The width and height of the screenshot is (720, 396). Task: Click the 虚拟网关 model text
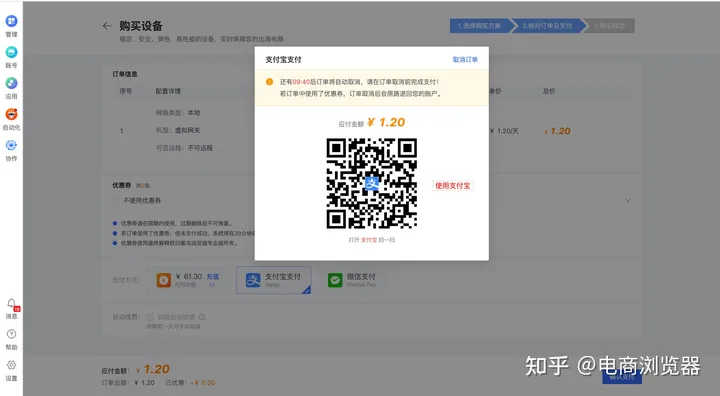tap(187, 130)
